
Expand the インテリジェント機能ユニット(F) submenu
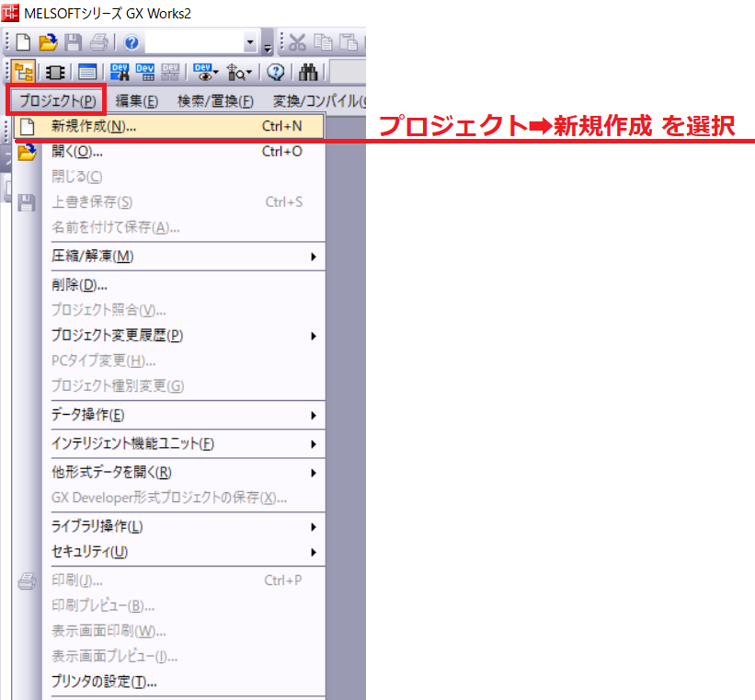tap(169, 443)
